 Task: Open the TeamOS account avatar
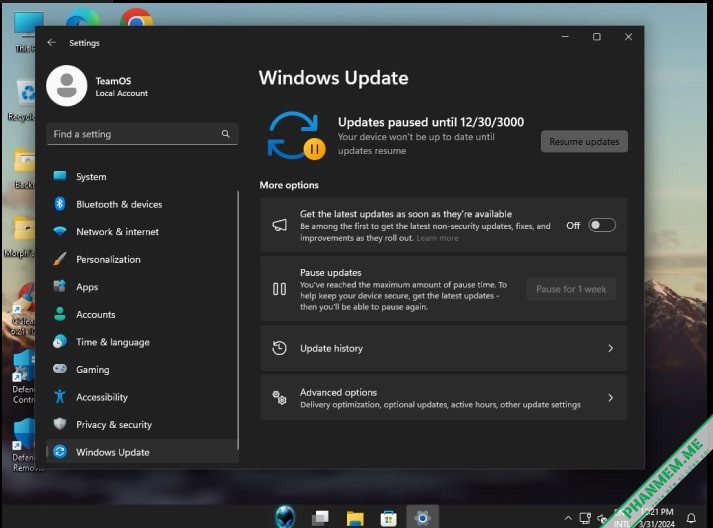click(66, 85)
